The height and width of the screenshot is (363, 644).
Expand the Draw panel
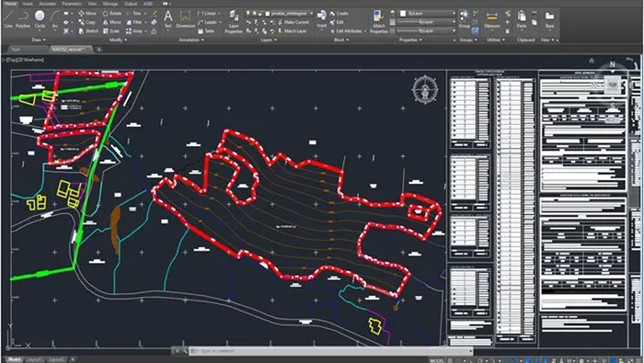tap(39, 40)
